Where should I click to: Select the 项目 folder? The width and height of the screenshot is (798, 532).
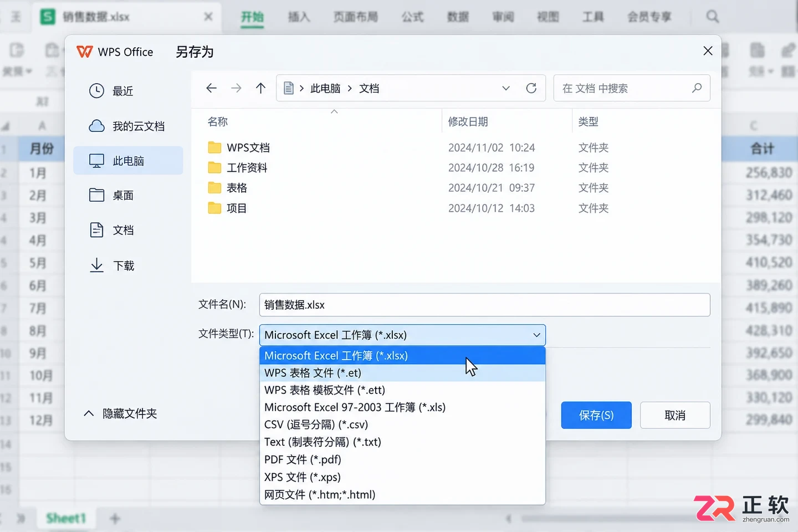tap(228, 208)
